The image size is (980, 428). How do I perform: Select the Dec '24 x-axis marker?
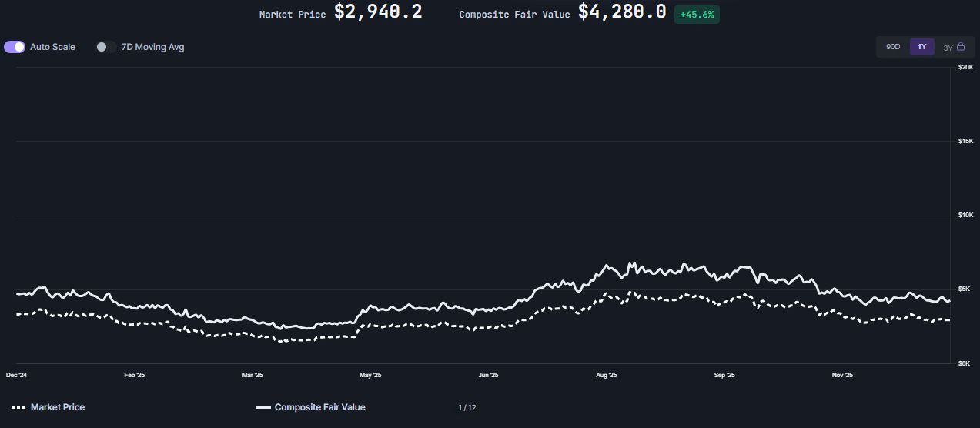pos(16,376)
